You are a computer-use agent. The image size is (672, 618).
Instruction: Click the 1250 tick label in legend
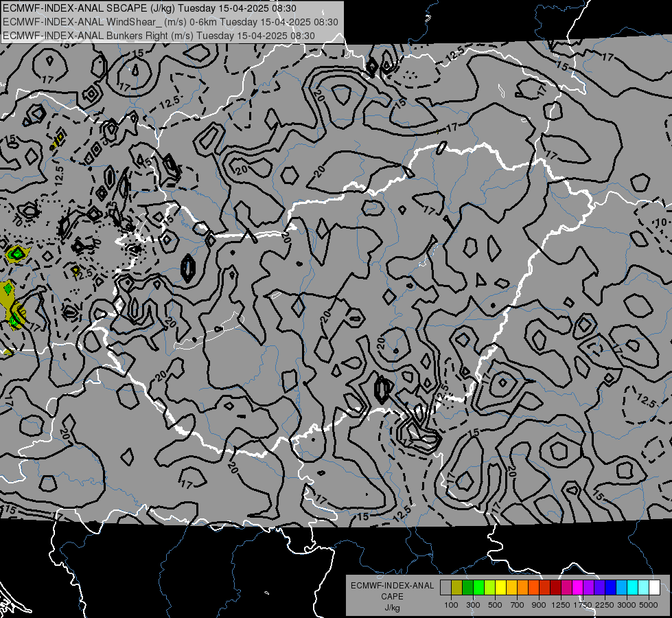[561, 605]
